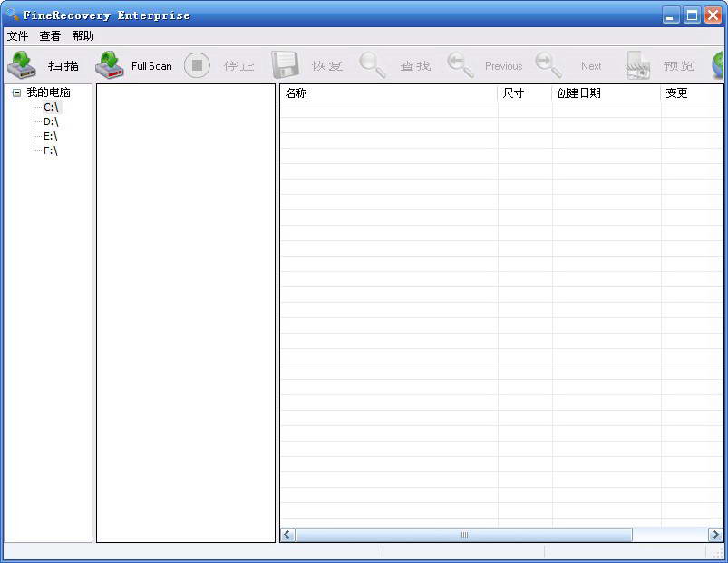Click the globe icon at toolbar end
This screenshot has width=728, height=563.
point(720,65)
